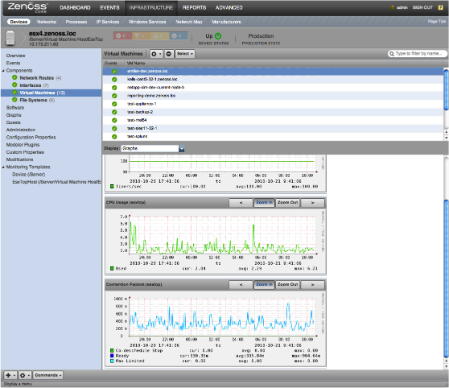The width and height of the screenshot is (449, 388).
Task: Click the Contention Factors pan right arrow
Action: [x=312, y=285]
